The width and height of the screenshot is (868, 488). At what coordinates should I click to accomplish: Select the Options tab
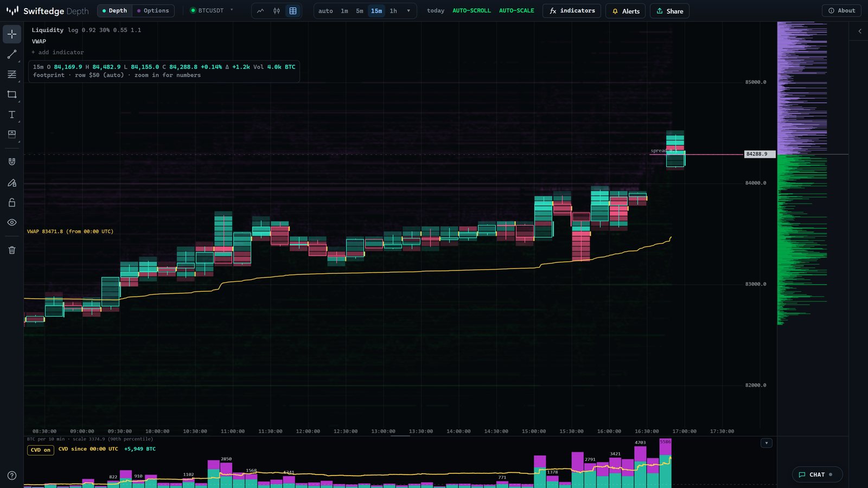153,11
